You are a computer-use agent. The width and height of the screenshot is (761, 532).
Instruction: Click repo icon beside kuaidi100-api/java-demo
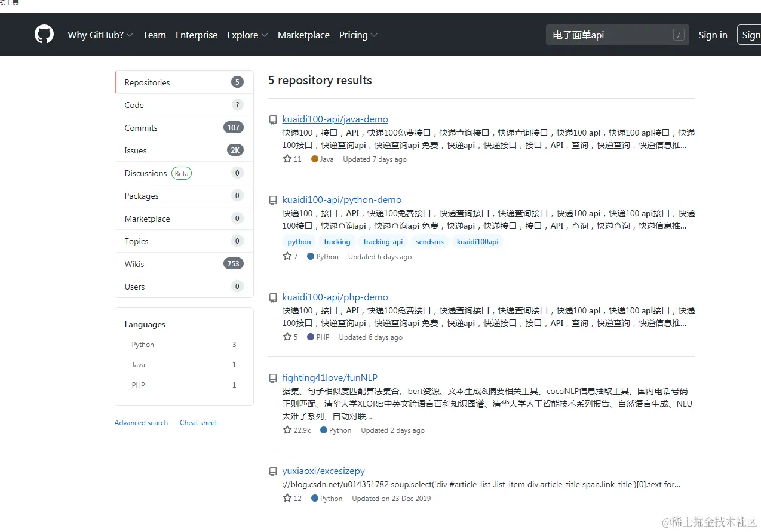[x=273, y=120]
